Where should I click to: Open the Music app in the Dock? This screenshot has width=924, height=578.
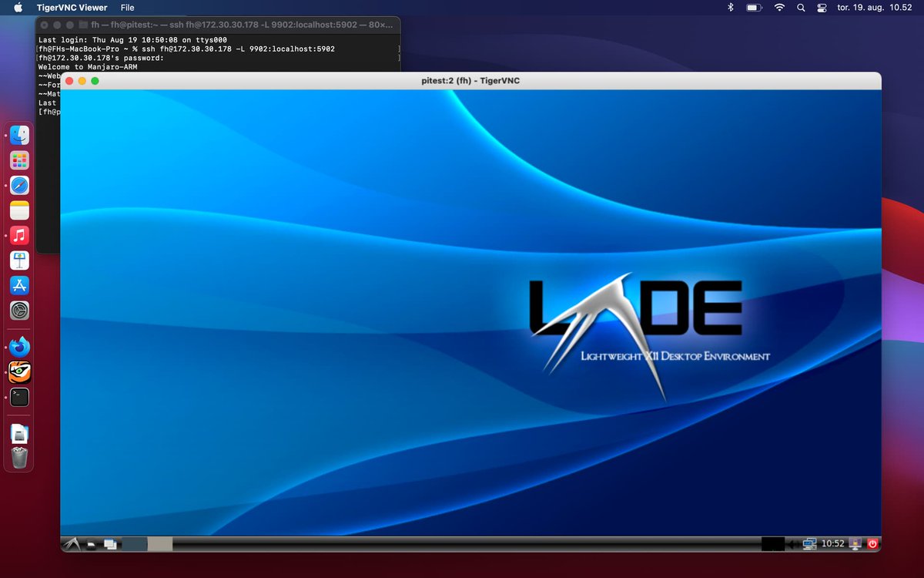coord(19,235)
